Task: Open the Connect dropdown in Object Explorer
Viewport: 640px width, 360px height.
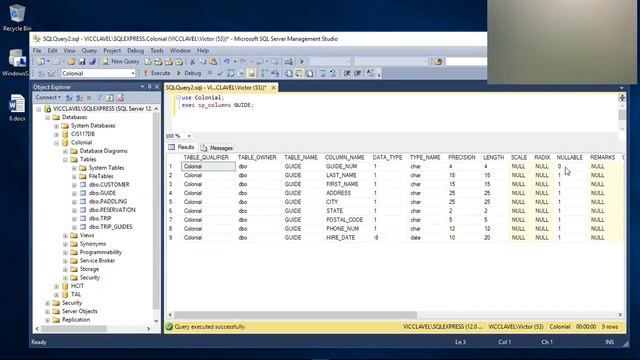Action: click(48, 98)
